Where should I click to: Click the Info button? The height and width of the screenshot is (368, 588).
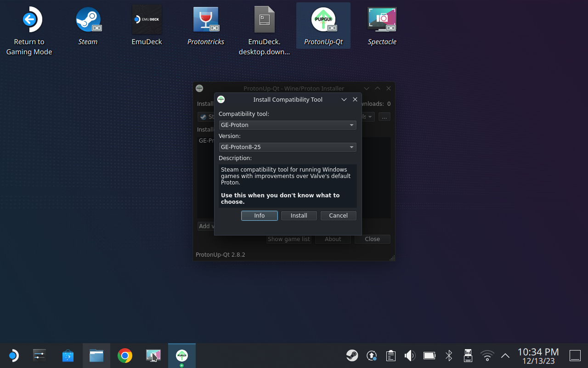[260, 216]
